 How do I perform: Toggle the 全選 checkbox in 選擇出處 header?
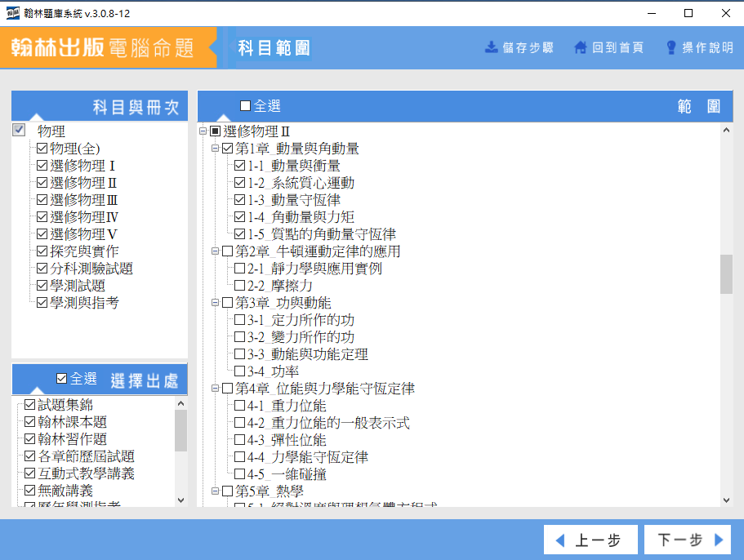62,379
